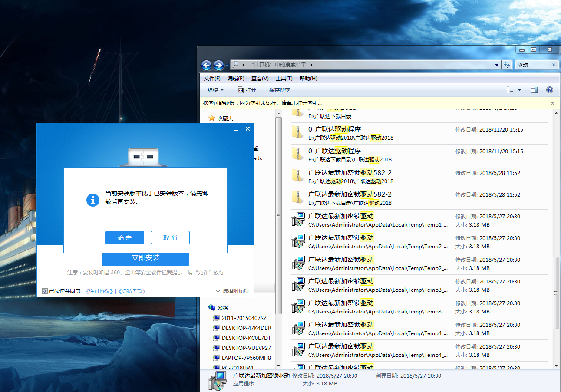Image resolution: width=561 pixels, height=392 pixels.
Task: Toggle the 已阅读并同意 checkbox
Action: (x=45, y=291)
